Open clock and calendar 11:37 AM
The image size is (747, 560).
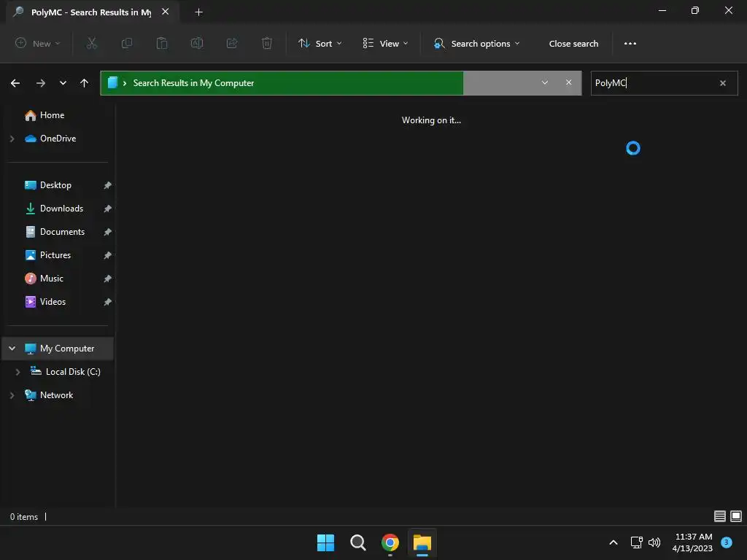click(692, 542)
